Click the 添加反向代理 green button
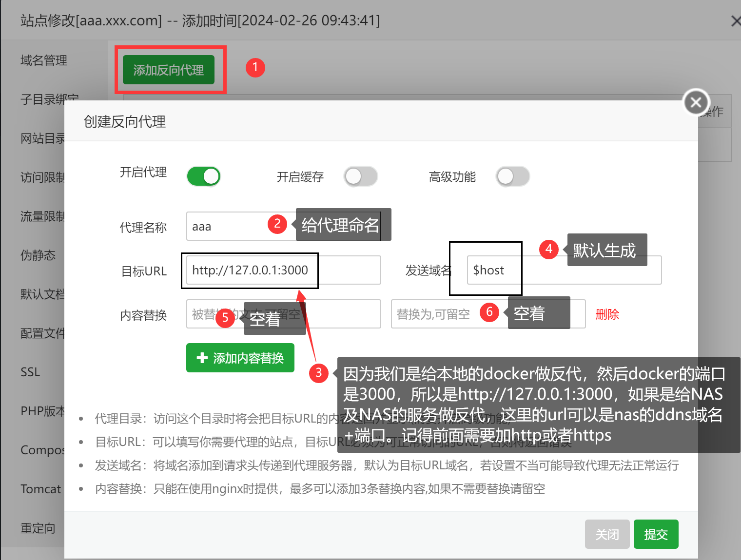This screenshot has width=741, height=560. 169,70
